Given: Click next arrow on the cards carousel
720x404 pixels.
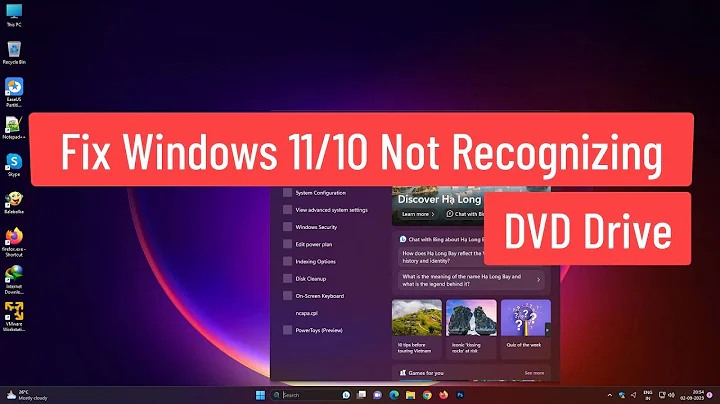Looking at the screenshot, I should (x=547, y=330).
